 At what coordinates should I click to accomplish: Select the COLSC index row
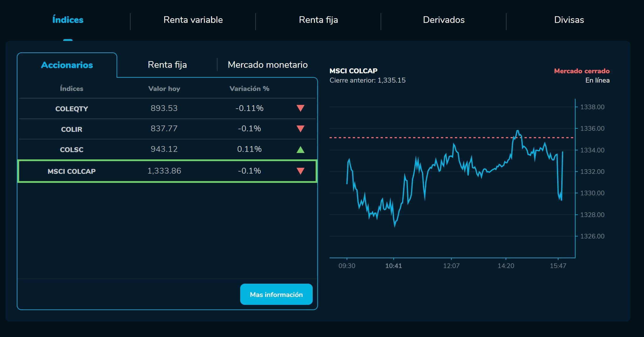72,150
